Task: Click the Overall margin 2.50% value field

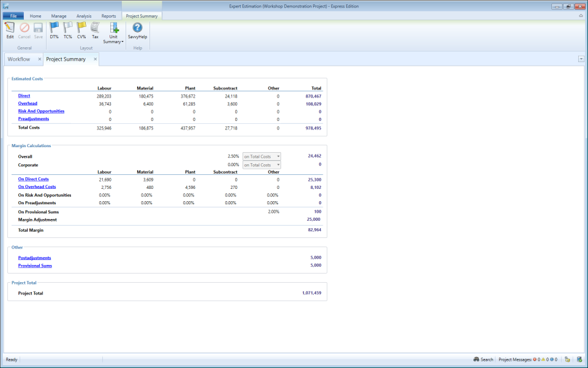Action: (x=235, y=156)
